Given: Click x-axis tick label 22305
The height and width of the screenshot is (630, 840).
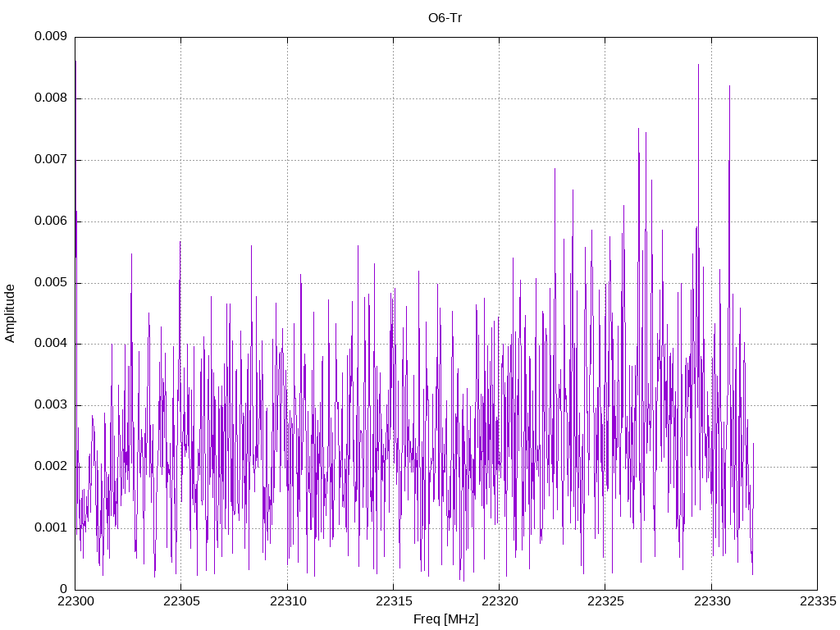Looking at the screenshot, I should (x=181, y=601).
